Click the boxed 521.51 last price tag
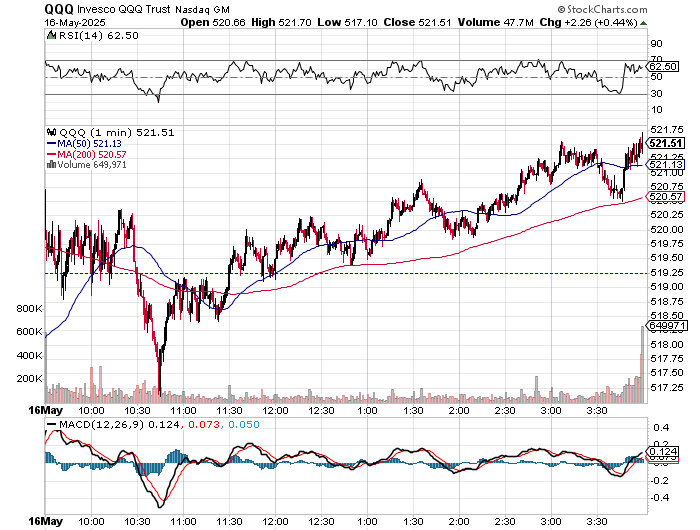The image size is (700, 530). click(666, 143)
